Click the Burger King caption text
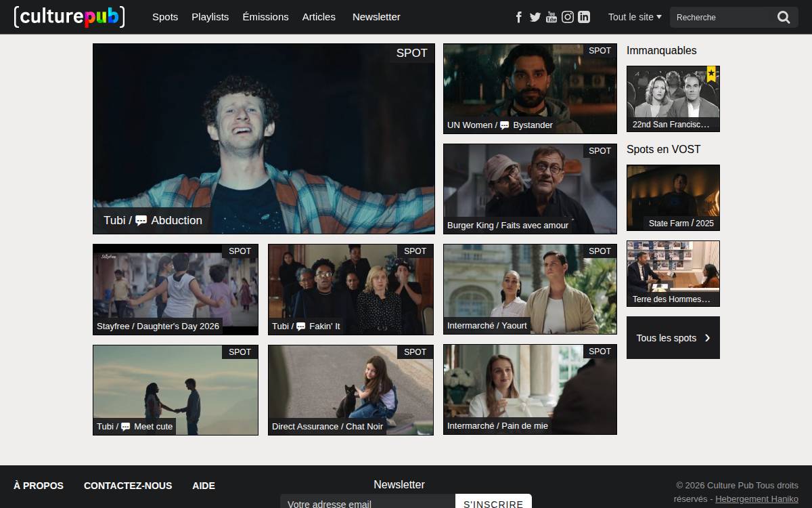 [x=507, y=226]
